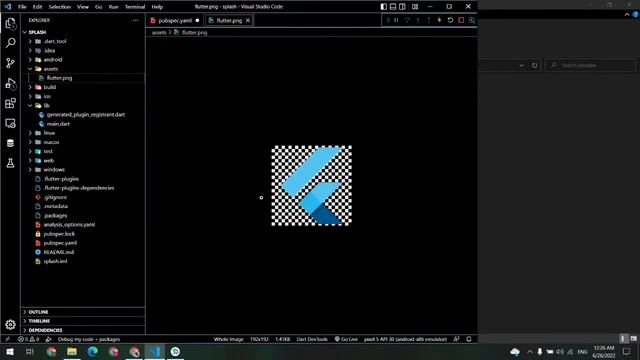This screenshot has width=640, height=360.
Task: Open Remote Explorer view
Action: pos(11,123)
